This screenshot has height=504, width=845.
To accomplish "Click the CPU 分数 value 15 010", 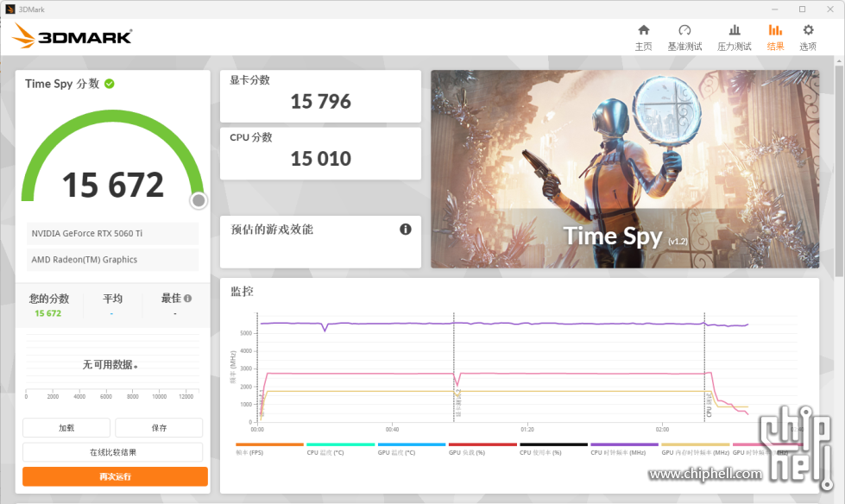I will coord(320,159).
